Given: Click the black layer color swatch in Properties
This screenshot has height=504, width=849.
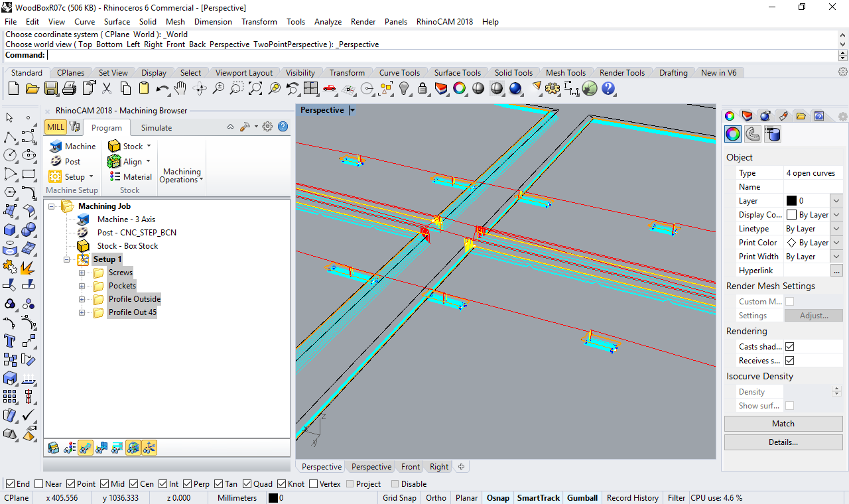Looking at the screenshot, I should [x=791, y=201].
